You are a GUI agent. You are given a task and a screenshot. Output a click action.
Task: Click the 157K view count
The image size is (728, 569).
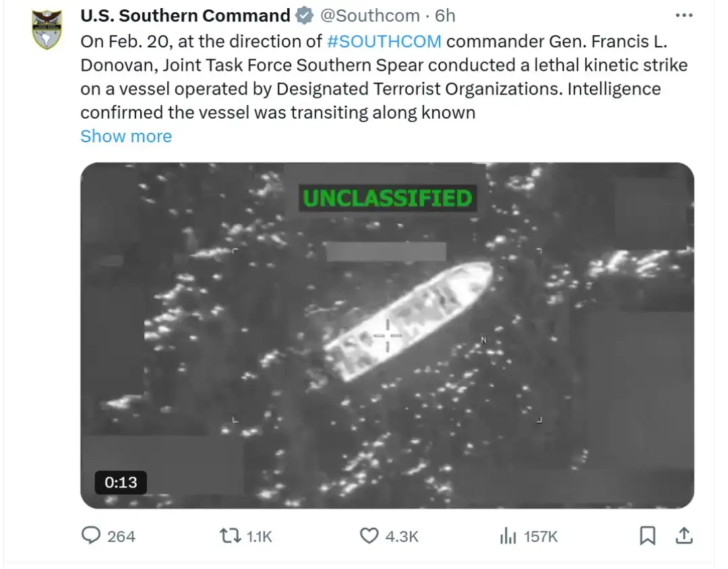point(541,537)
